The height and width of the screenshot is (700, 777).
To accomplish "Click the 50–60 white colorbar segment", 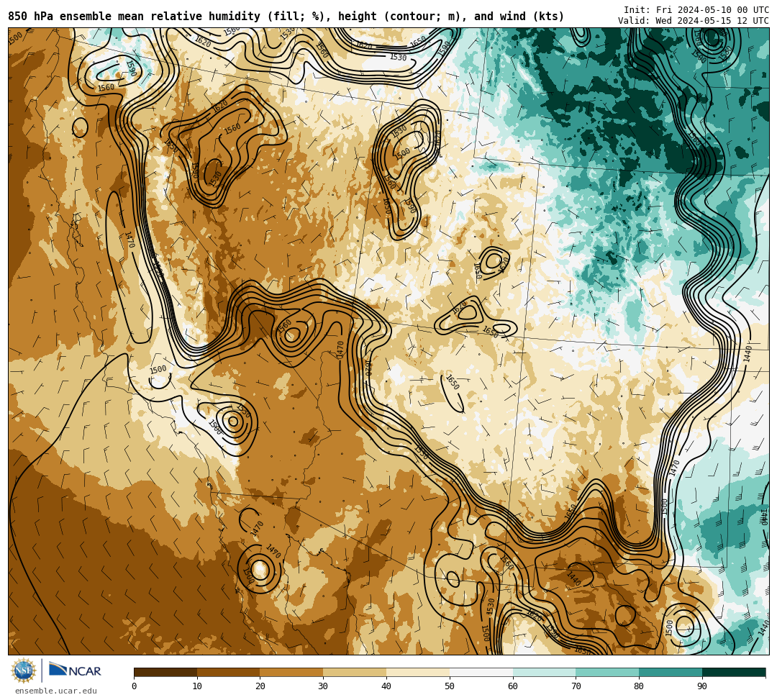I will 481,672.
